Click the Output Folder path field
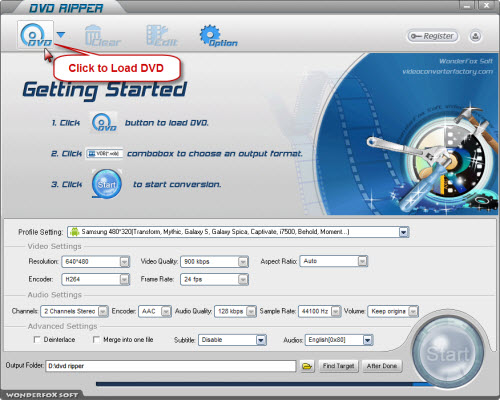 pyautogui.click(x=171, y=366)
